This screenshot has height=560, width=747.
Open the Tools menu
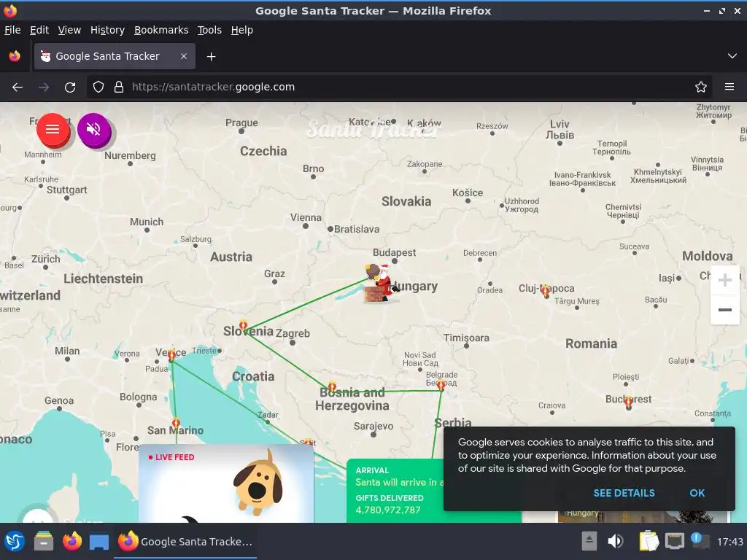(x=209, y=30)
